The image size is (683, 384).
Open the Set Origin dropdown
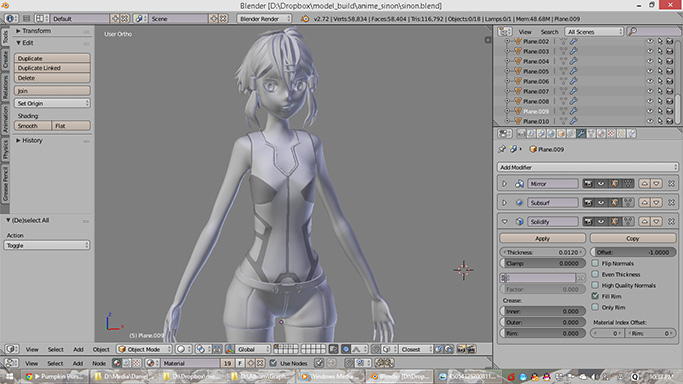52,103
